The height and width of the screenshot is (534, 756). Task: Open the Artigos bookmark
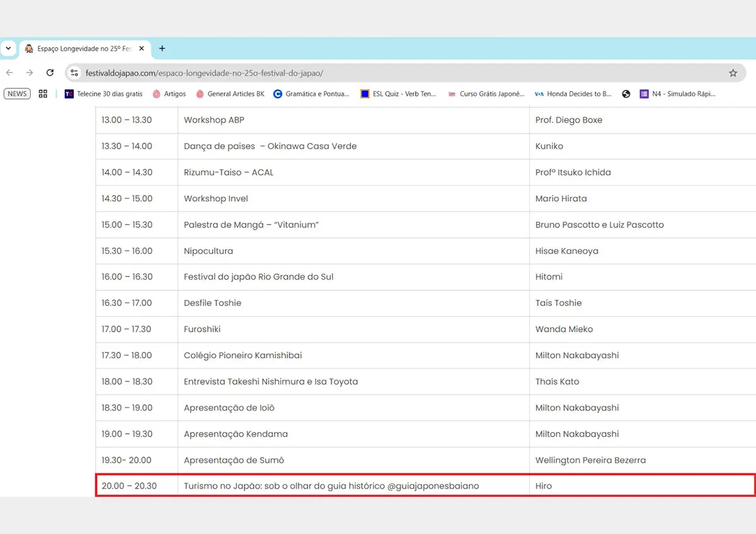[x=169, y=94]
